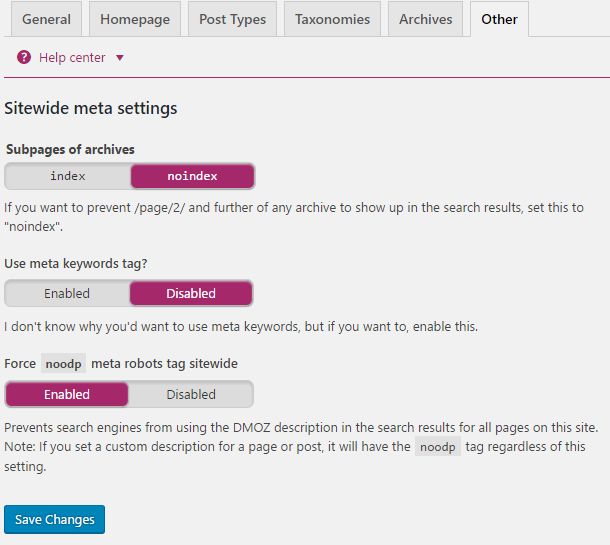This screenshot has width=610, height=545.
Task: Switch to the Archives tab
Action: click(x=425, y=19)
